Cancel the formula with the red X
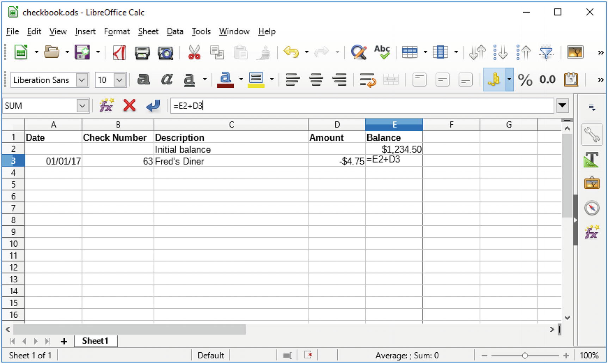Image resolution: width=608 pixels, height=364 pixels. 129,105
